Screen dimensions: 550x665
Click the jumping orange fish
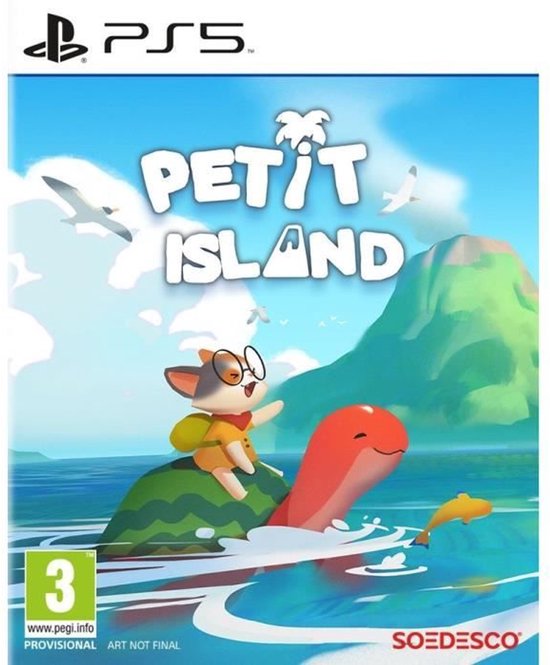(x=453, y=517)
